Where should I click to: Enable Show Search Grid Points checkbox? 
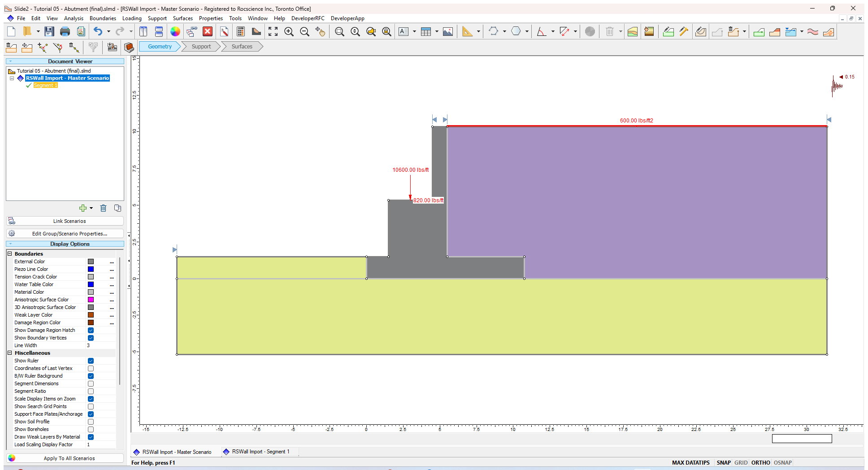[91, 406]
